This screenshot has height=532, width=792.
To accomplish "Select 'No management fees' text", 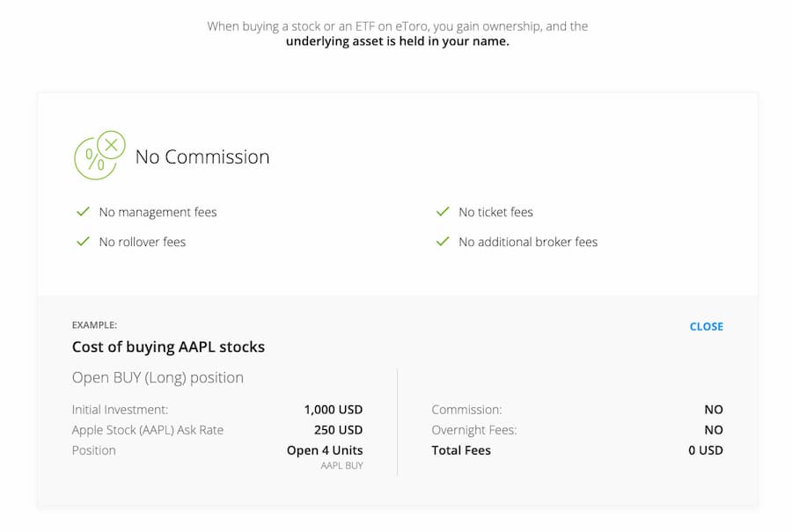I will click(x=158, y=212).
